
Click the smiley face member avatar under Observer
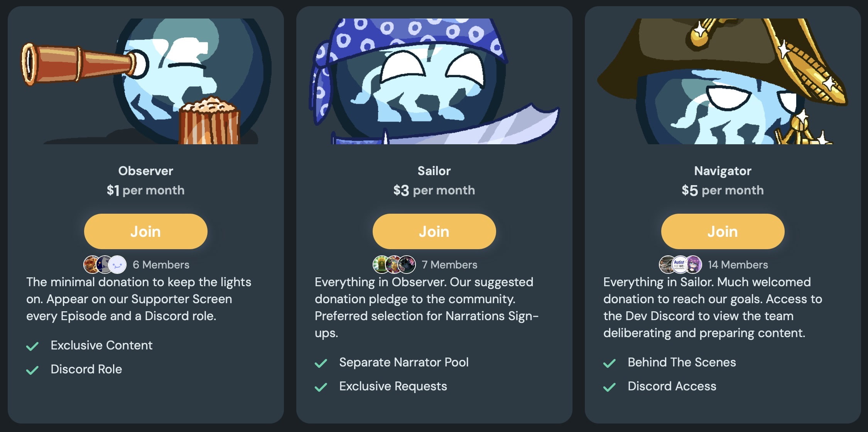(x=118, y=265)
